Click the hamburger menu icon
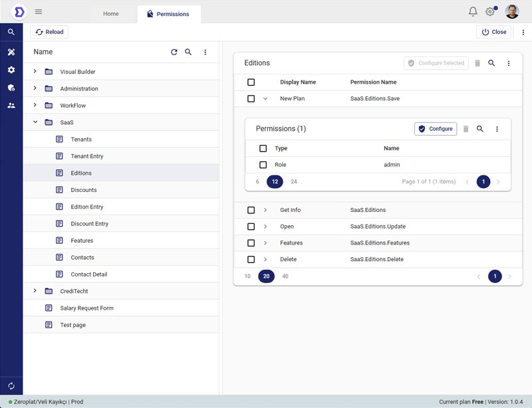The image size is (532, 408). pos(39,12)
